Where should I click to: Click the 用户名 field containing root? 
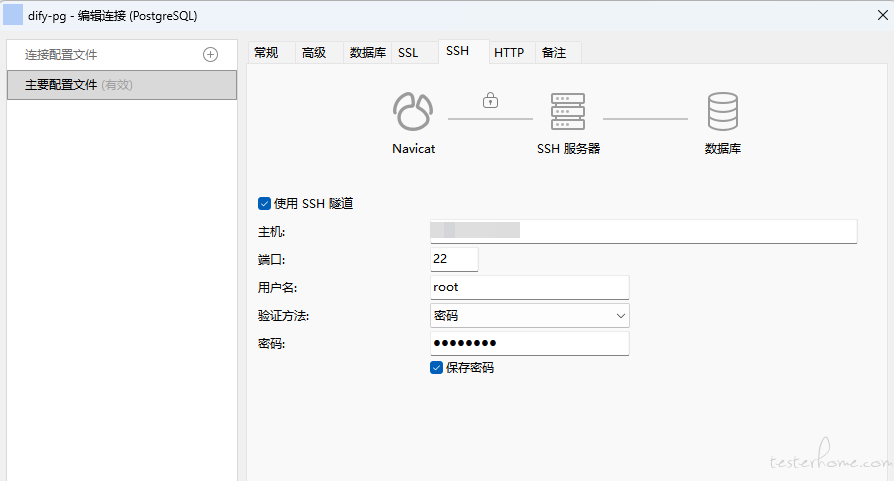coord(530,287)
